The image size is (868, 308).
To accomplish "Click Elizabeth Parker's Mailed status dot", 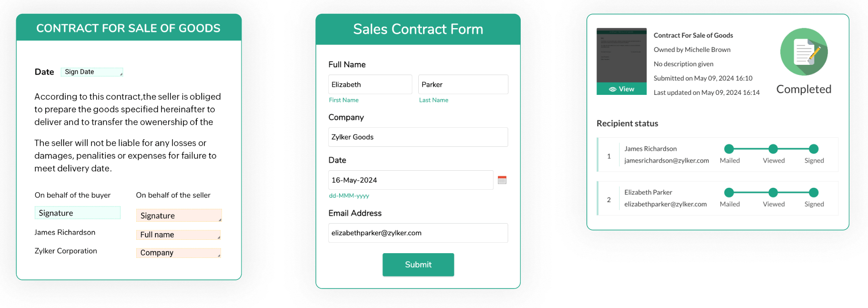I will [729, 193].
